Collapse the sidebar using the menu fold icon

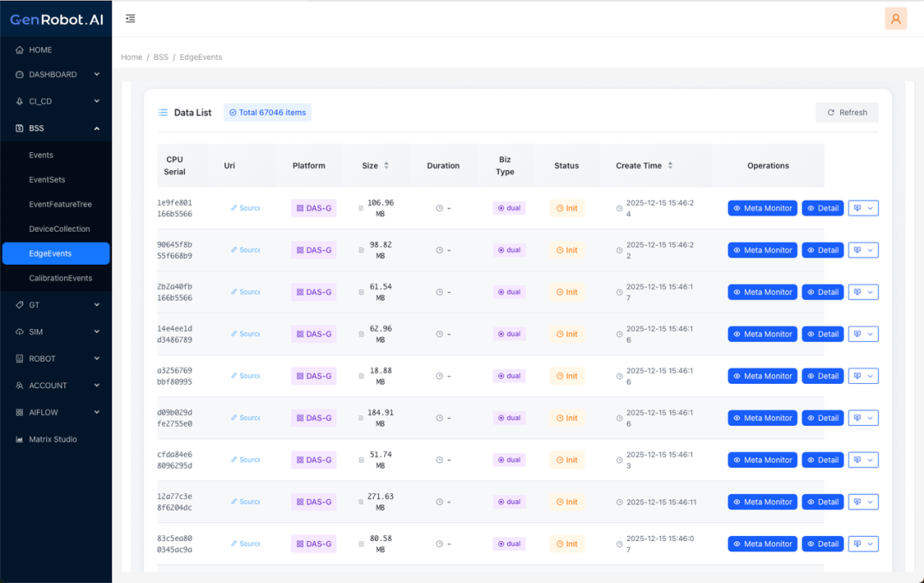130,19
